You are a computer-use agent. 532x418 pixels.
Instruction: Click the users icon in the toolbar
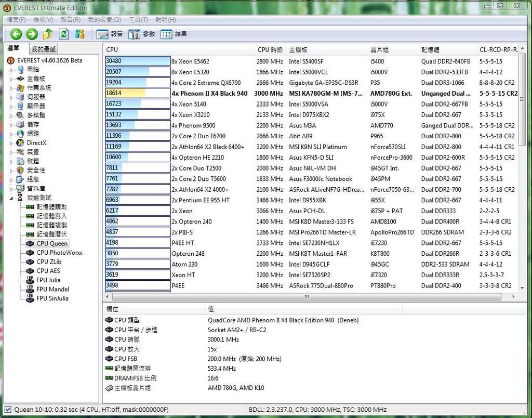coord(79,34)
